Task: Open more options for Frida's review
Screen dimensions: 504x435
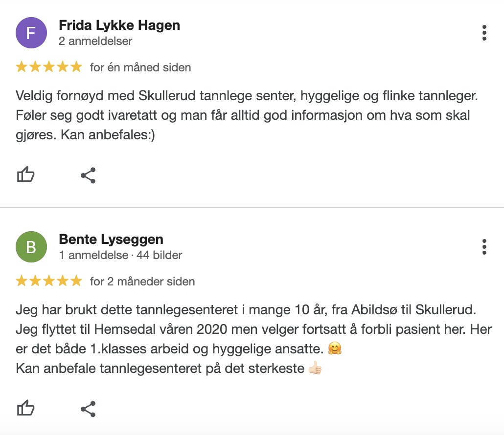Action: point(484,33)
